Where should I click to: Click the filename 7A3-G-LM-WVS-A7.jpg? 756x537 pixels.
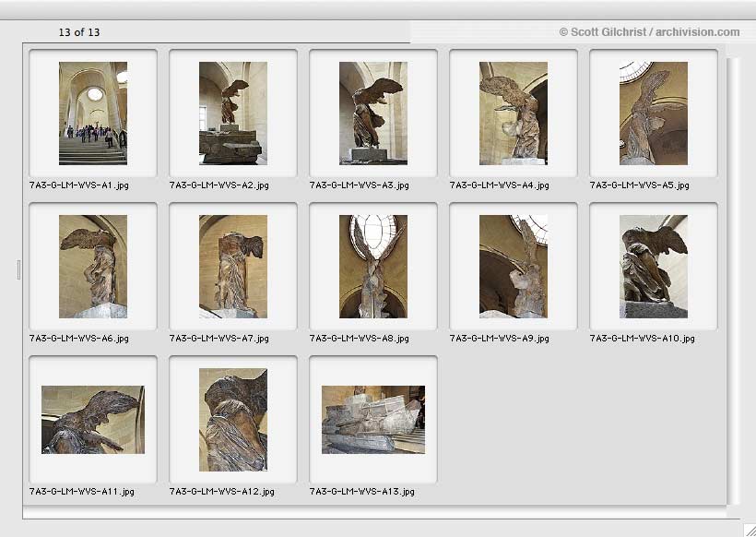click(x=219, y=339)
